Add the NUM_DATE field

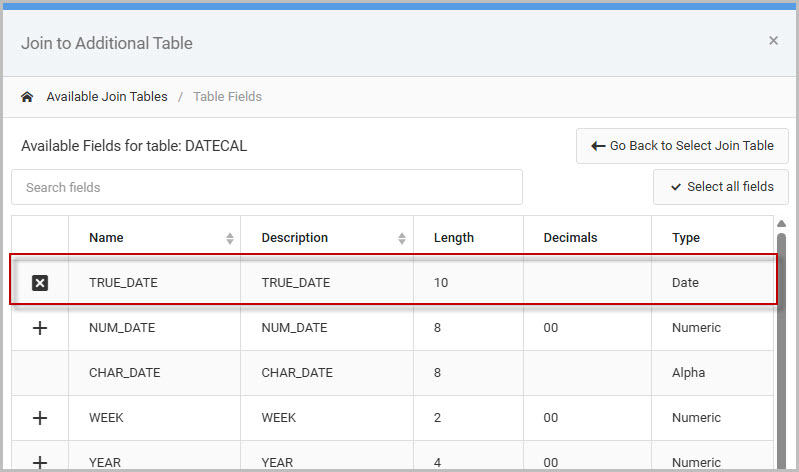point(40,328)
